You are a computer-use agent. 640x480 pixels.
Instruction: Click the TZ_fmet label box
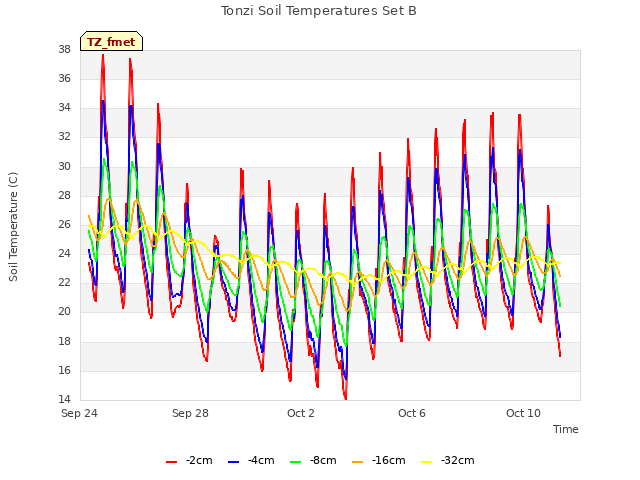111,41
